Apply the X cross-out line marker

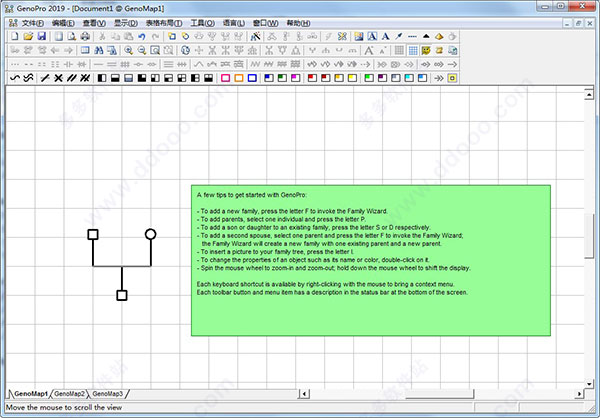coord(58,78)
